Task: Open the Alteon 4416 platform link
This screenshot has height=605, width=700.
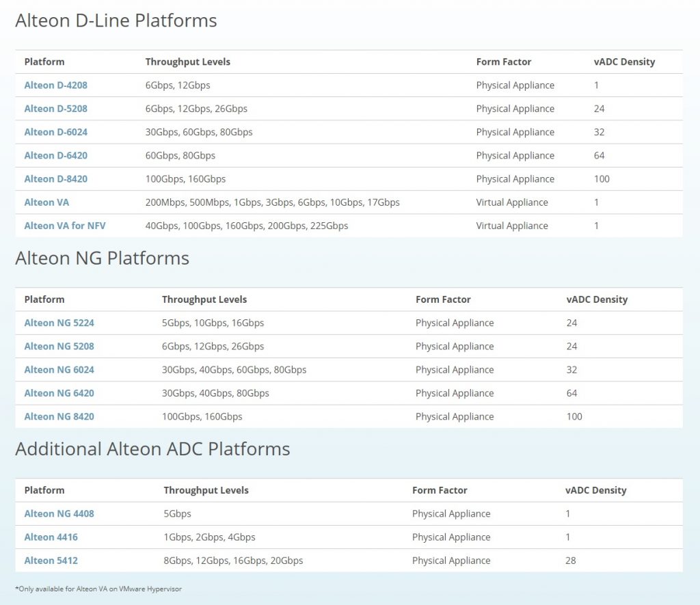Action: [51, 537]
